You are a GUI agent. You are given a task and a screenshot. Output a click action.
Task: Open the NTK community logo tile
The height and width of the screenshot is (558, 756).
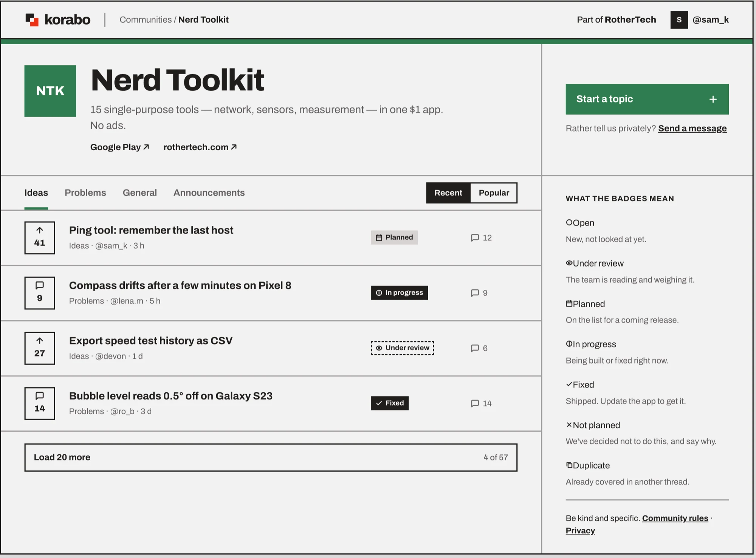pyautogui.click(x=50, y=91)
